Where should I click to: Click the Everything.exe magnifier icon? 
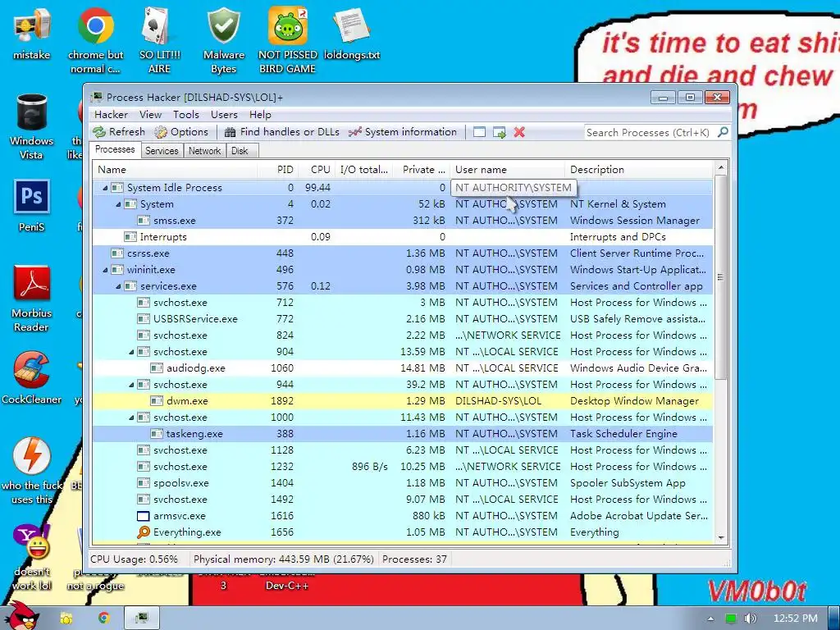click(x=143, y=532)
